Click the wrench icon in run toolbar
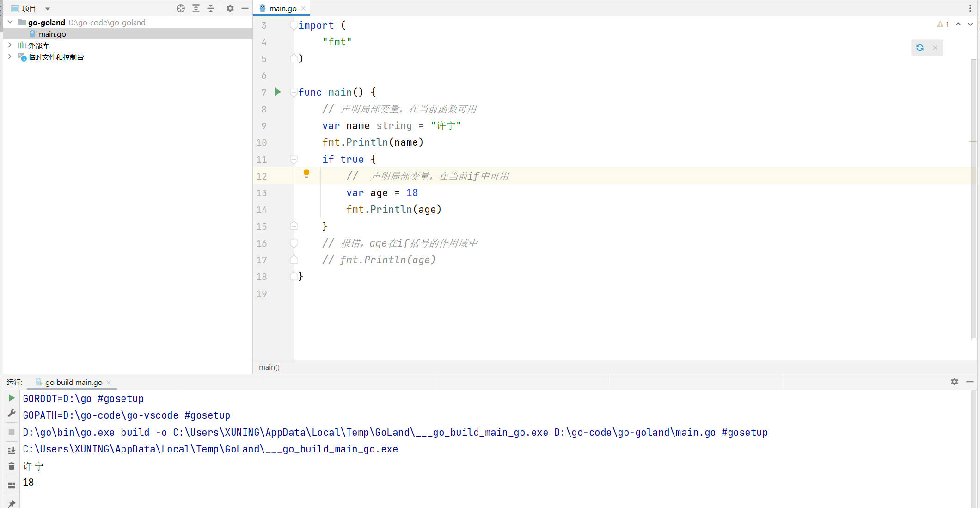 [x=12, y=414]
